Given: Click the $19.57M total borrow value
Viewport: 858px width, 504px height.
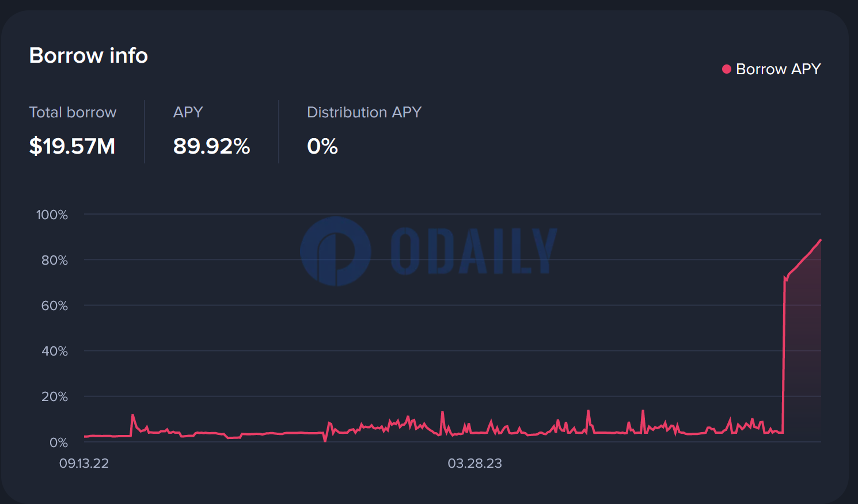Looking at the screenshot, I should (73, 146).
